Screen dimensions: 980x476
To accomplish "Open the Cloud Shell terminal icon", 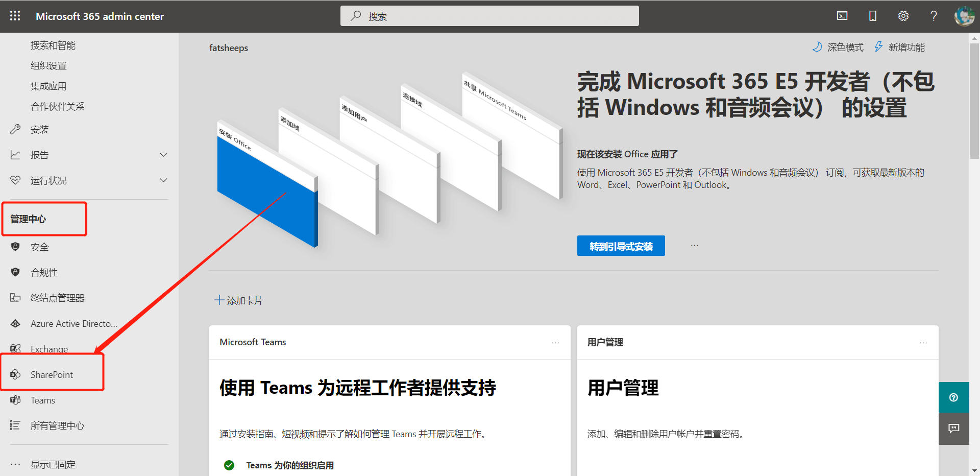I will [842, 16].
